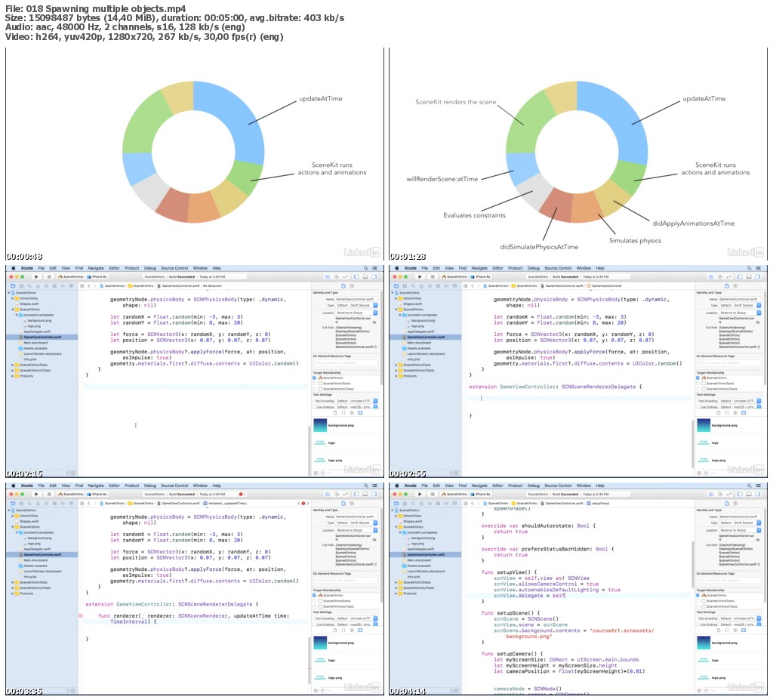The width and height of the screenshot is (773, 700).
Task: Uncheck SceneKitIntro target membership, 00:04:14 frame
Action: pyautogui.click(x=698, y=596)
